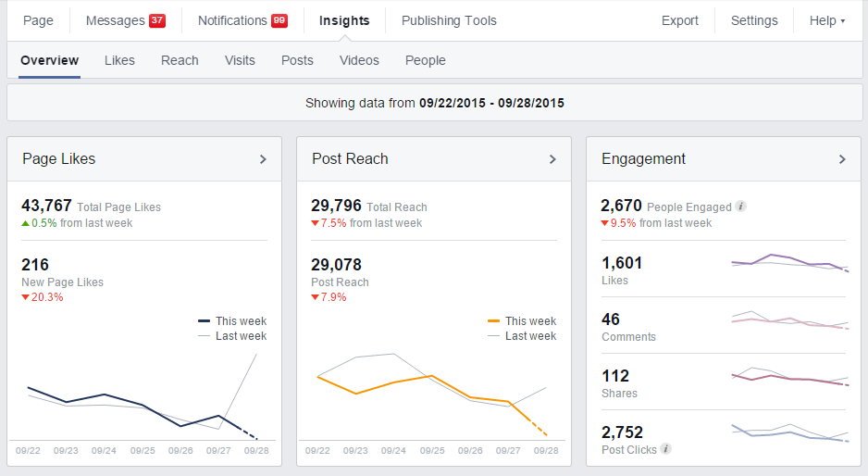
Task: Open the Videos tab
Action: point(359,60)
